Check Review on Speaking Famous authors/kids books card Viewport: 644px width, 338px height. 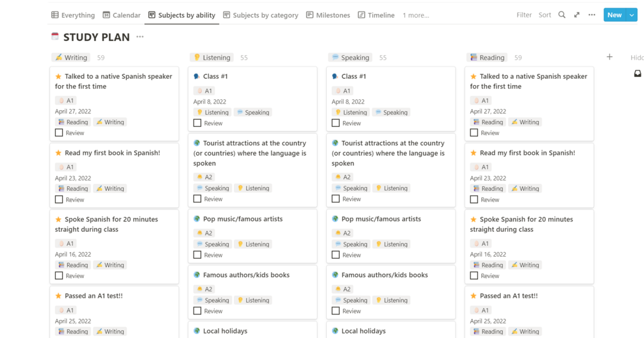click(x=336, y=311)
